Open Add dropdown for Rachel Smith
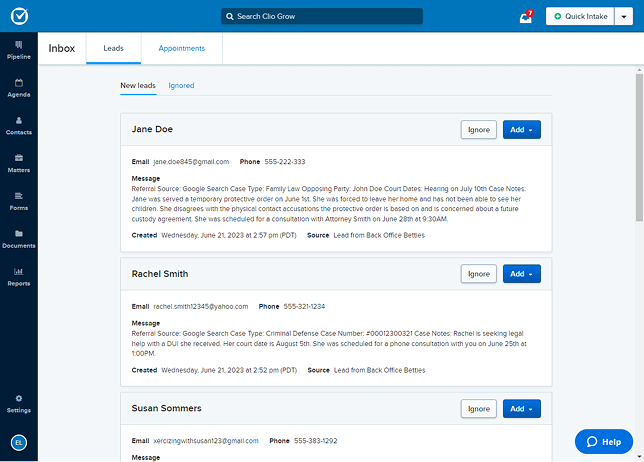This screenshot has width=644, height=462. coord(522,274)
